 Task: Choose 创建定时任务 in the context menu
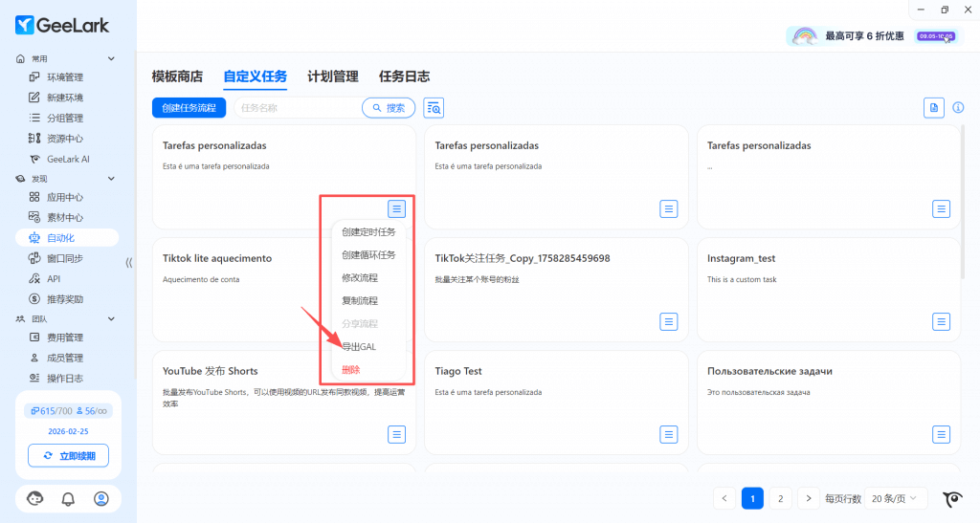pyautogui.click(x=368, y=231)
